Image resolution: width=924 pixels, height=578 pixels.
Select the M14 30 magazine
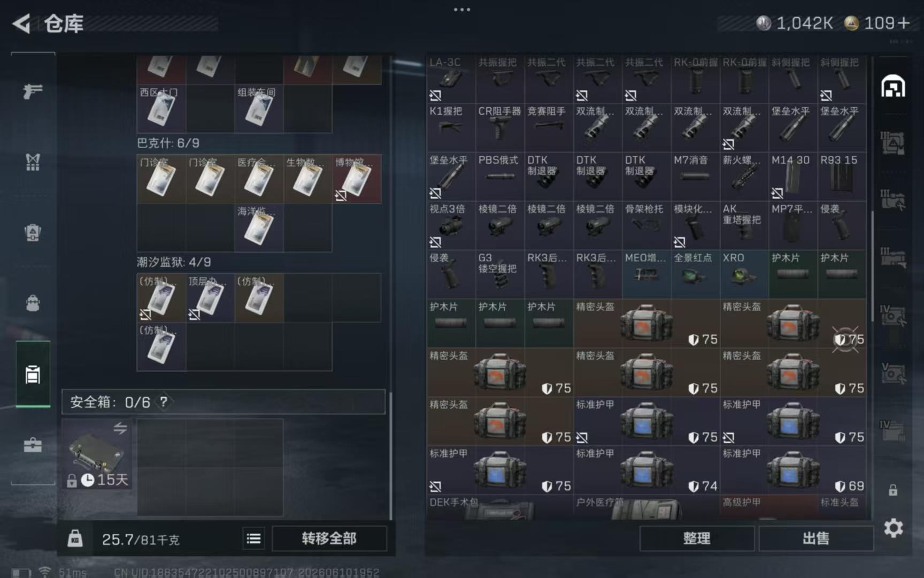pyautogui.click(x=793, y=177)
